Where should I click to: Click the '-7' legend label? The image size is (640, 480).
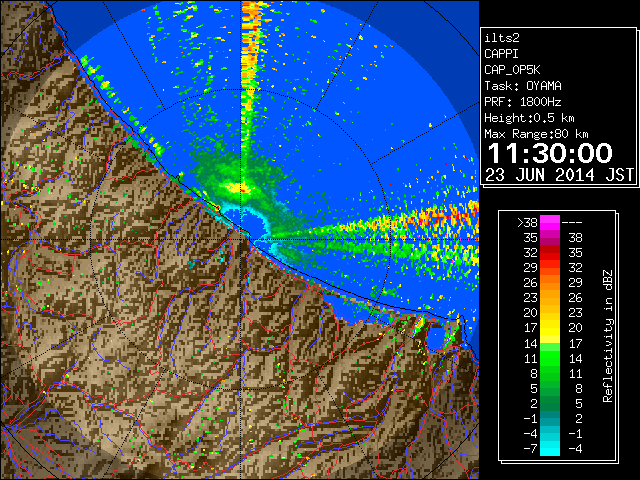click(x=530, y=449)
